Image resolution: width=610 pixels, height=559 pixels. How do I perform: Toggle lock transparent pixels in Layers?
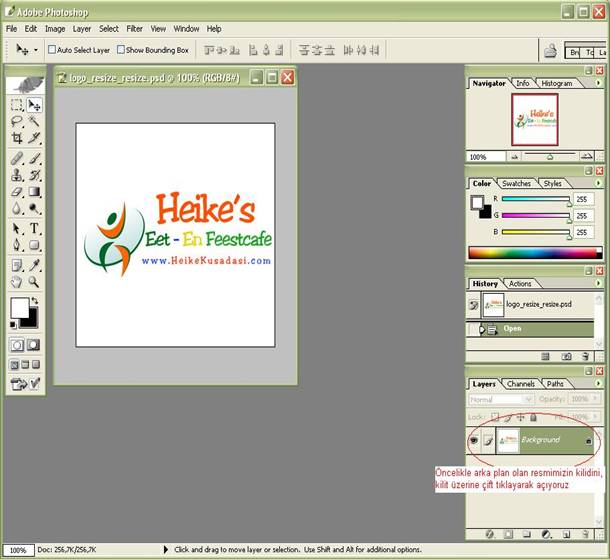(495, 417)
